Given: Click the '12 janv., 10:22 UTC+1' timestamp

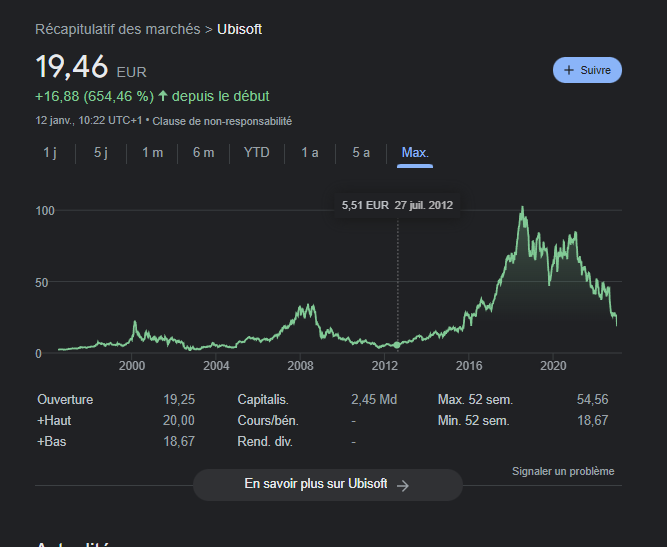Looking at the screenshot, I should pyautogui.click(x=89, y=121).
